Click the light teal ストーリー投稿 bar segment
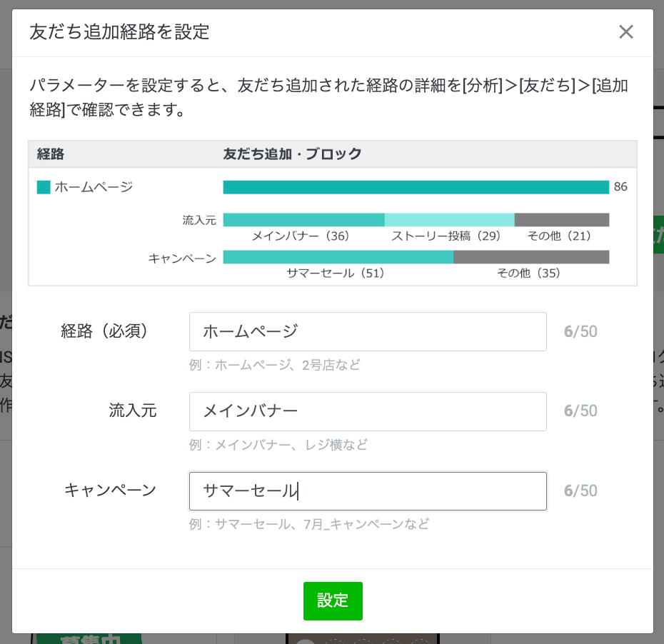The height and width of the screenshot is (644, 664). coord(449,220)
